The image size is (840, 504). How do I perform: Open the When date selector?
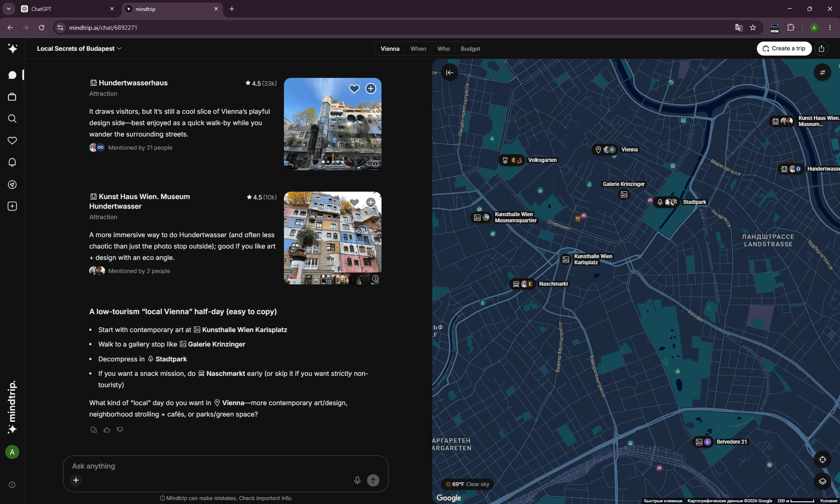(x=418, y=49)
